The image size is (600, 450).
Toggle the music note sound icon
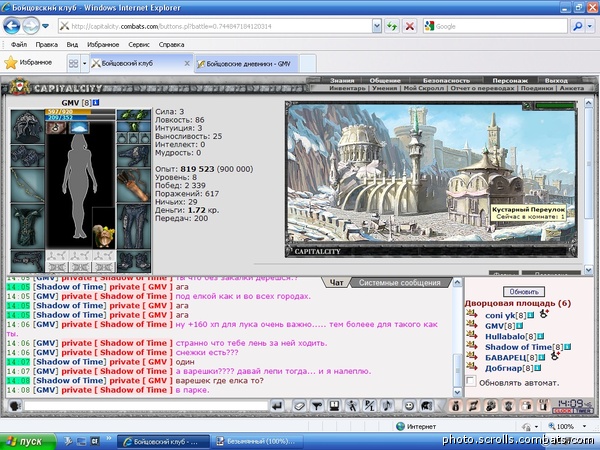(387, 406)
